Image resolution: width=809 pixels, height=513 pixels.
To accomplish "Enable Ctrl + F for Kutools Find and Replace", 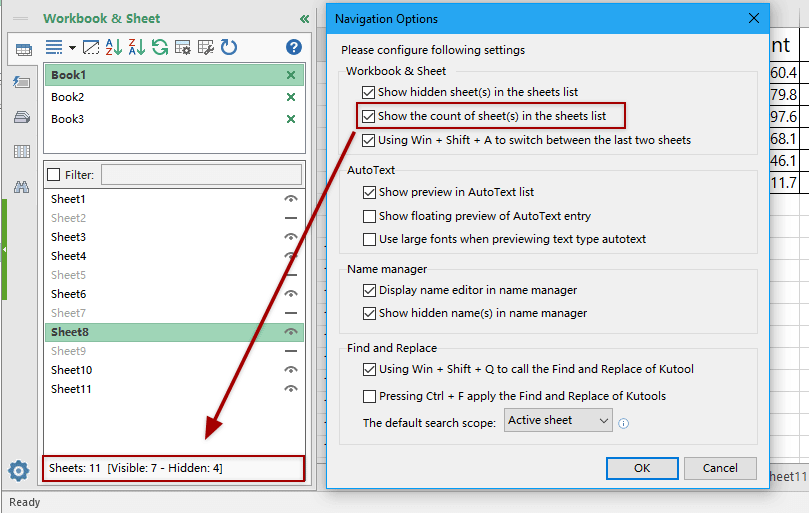I will click(x=369, y=396).
